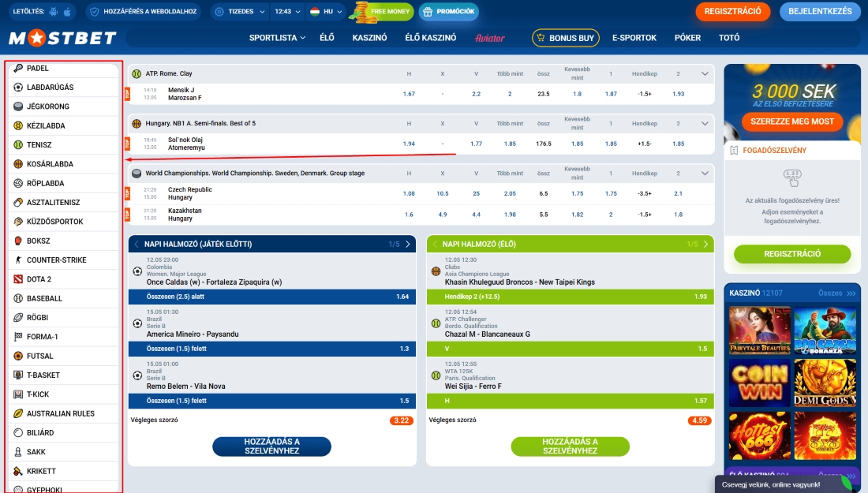The image size is (868, 493).
Task: Click the Android download icon
Action: click(53, 11)
